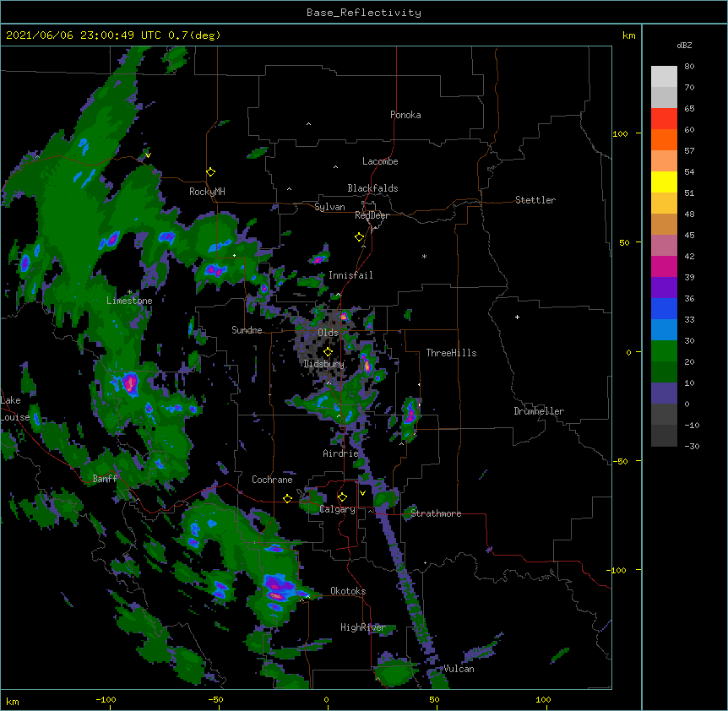
Task: Select the Blackfalds label
Action: point(372,188)
